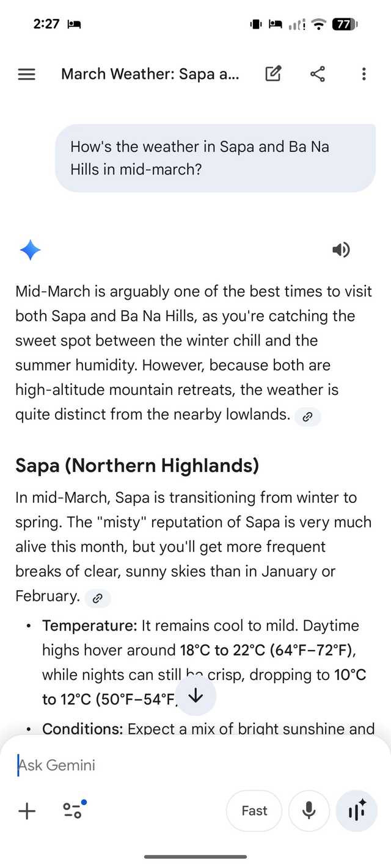This screenshot has height=868, width=391.
Task: Open the three-dot overflow menu
Action: tap(364, 74)
